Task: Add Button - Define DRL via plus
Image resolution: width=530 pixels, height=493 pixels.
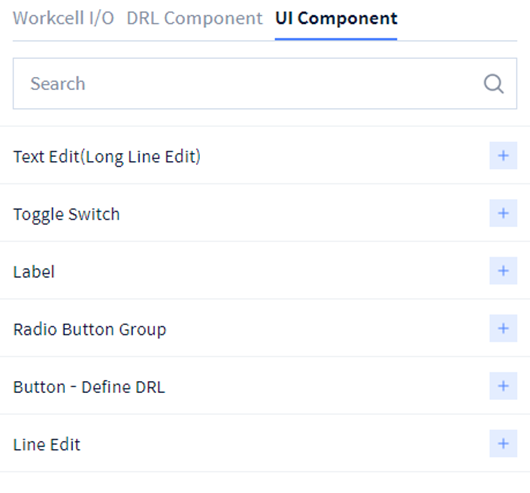Action: 503,386
